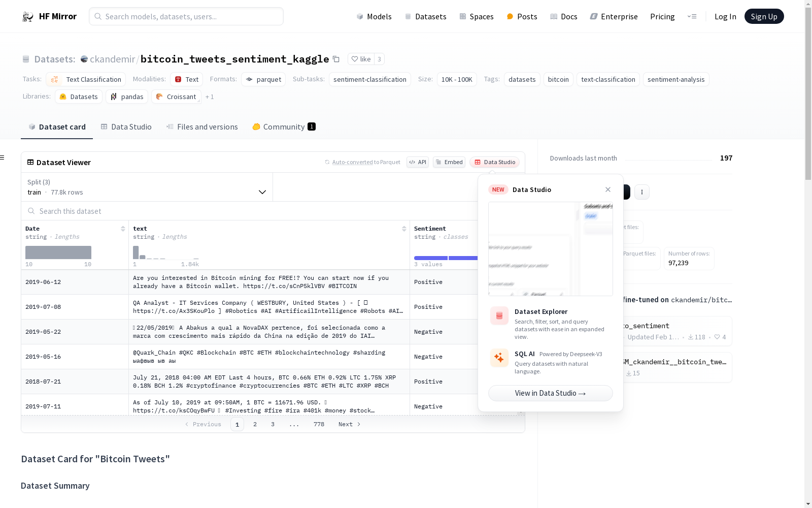Screen dimensions: 812x508
Task: Click the Dataset Viewer table icon
Action: (x=30, y=162)
